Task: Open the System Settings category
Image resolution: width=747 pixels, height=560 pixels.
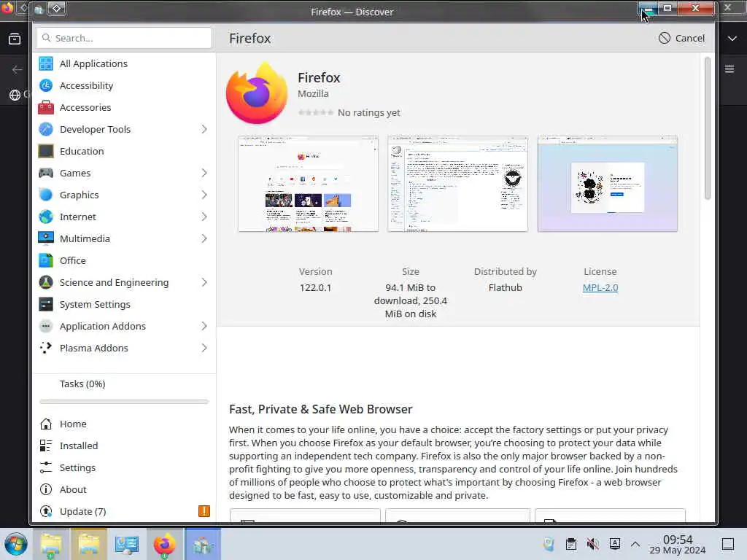Action: [x=124, y=304]
